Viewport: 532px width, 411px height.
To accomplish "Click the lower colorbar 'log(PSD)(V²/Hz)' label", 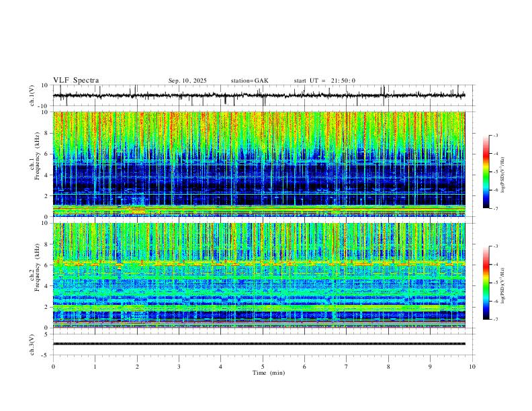I will 502,286.
